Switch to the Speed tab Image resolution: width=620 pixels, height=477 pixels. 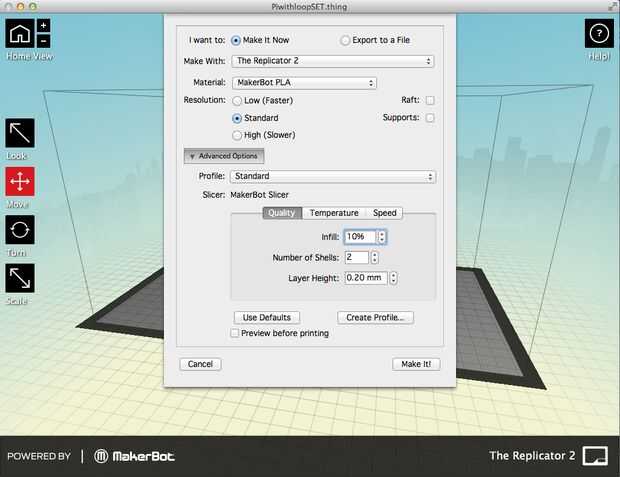(x=384, y=213)
